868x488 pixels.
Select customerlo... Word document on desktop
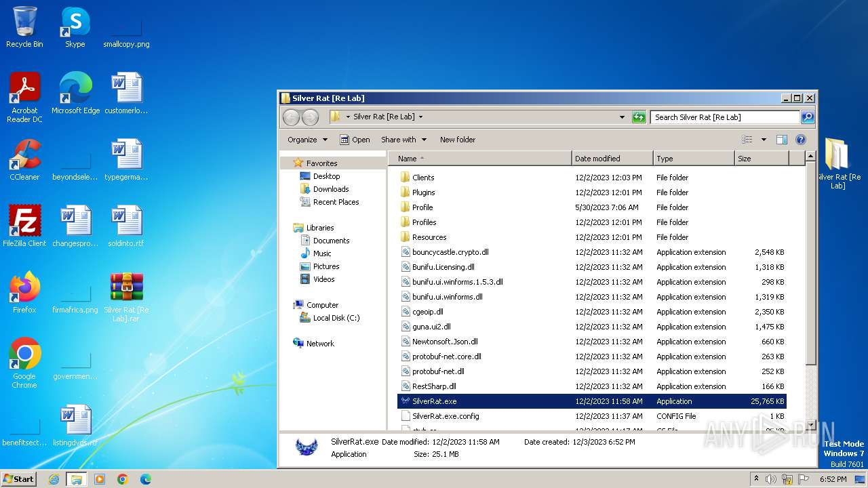126,94
